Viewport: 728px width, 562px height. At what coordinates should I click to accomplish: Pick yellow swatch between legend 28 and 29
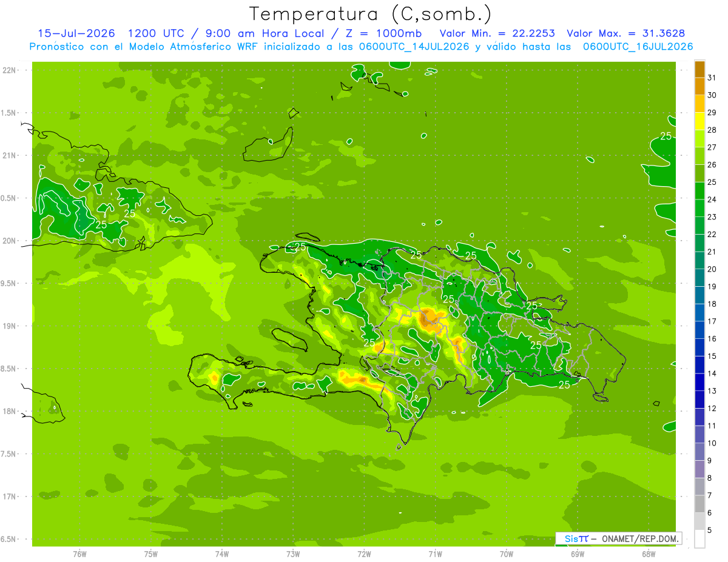click(699, 121)
